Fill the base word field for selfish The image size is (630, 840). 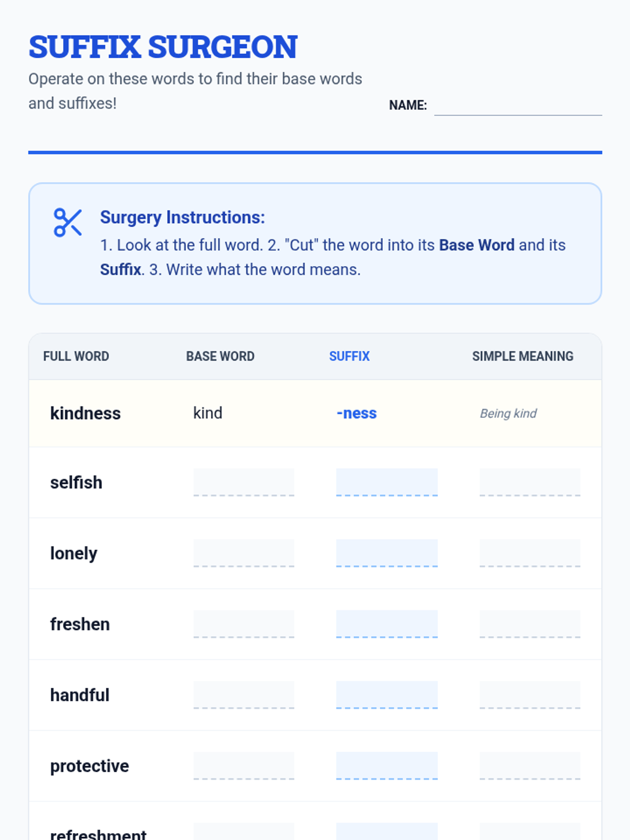point(244,482)
